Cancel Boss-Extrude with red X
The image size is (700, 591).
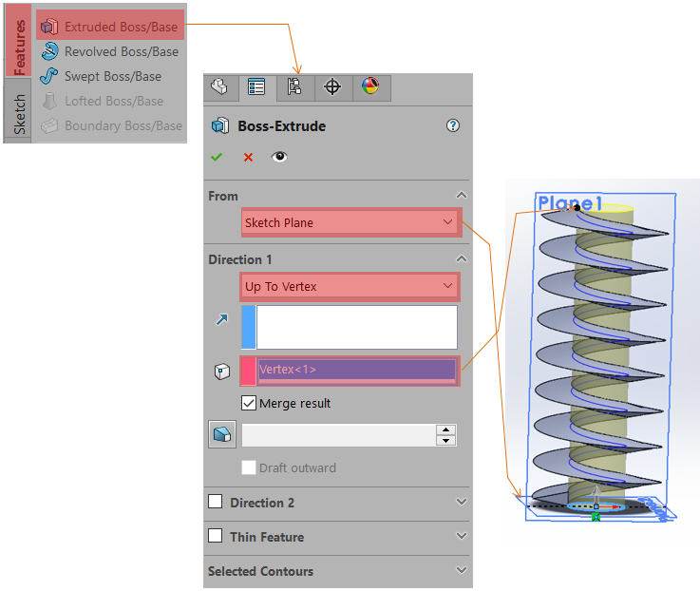pyautogui.click(x=248, y=157)
